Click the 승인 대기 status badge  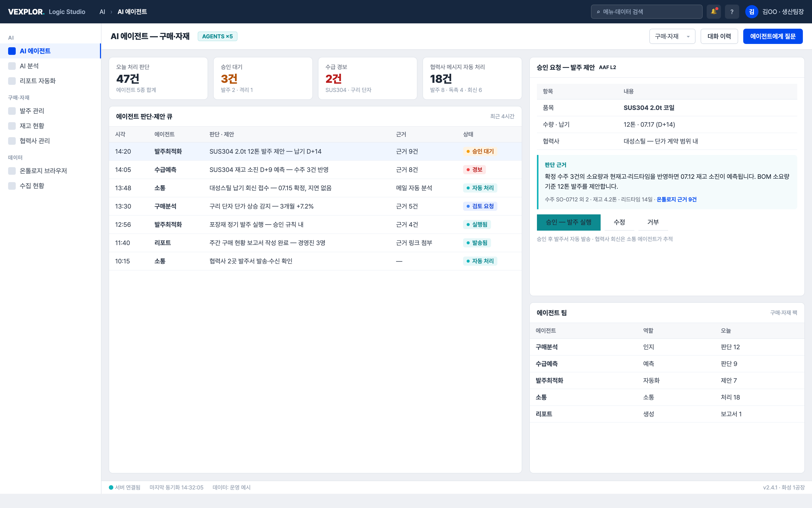480,152
